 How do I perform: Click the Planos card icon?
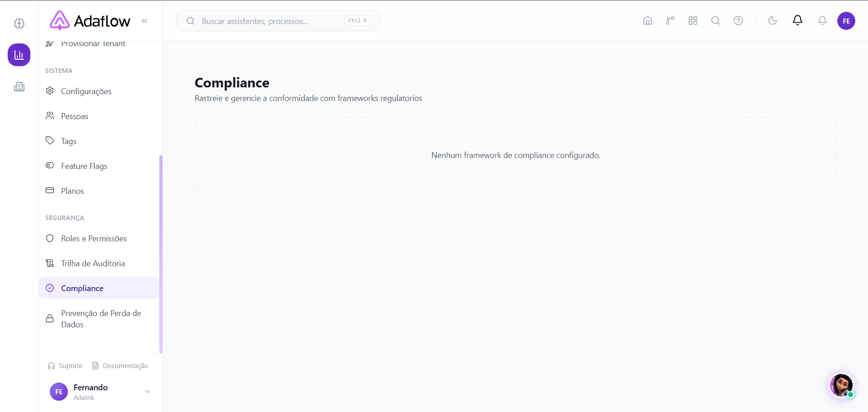50,190
